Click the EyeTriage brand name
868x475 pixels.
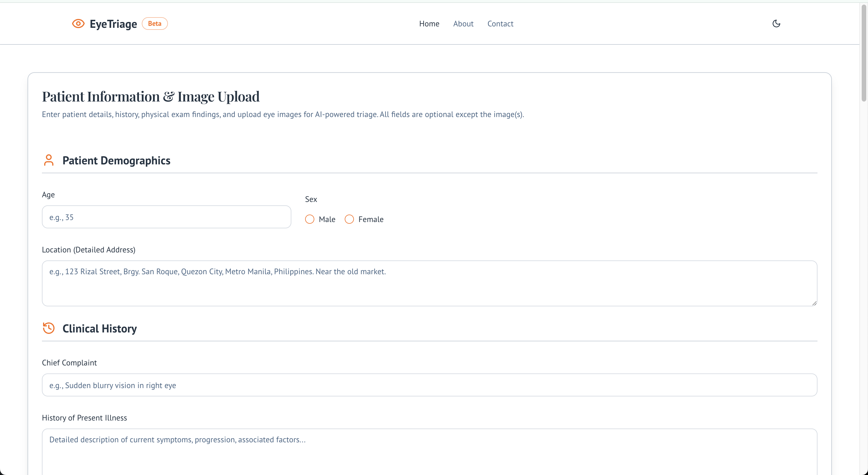click(113, 24)
